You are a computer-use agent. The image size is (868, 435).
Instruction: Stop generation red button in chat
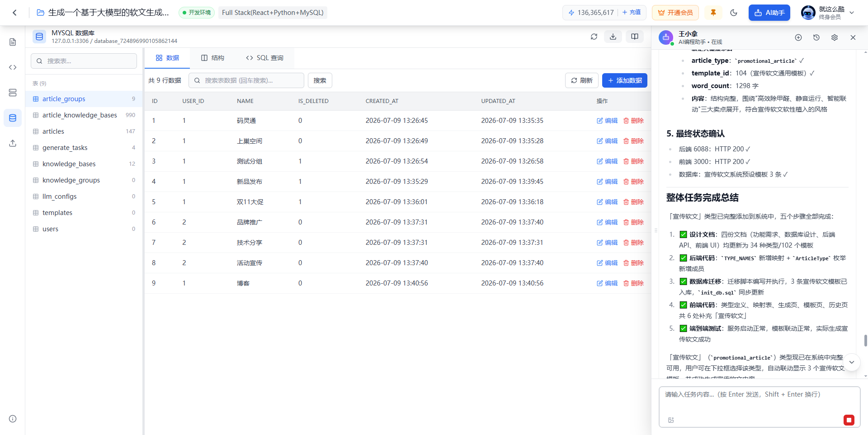click(x=849, y=420)
